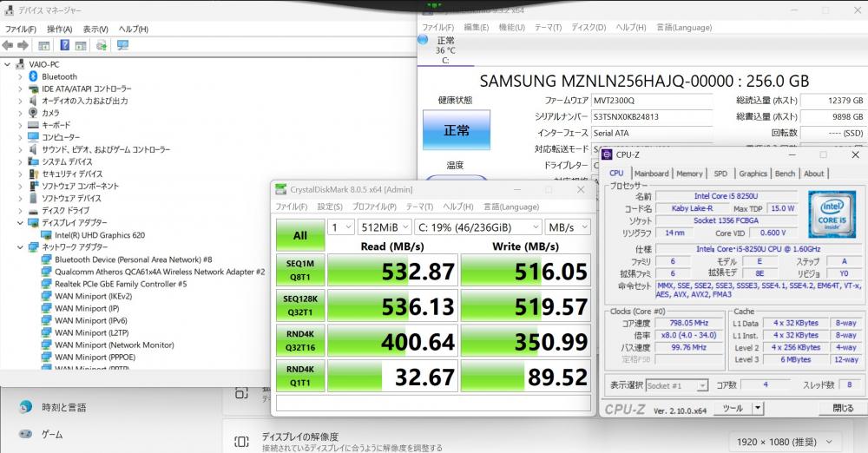Viewport: 868px width, 453px height.
Task: Click the RND4K Q32T16 write bar 350.99
Action: tap(526, 341)
